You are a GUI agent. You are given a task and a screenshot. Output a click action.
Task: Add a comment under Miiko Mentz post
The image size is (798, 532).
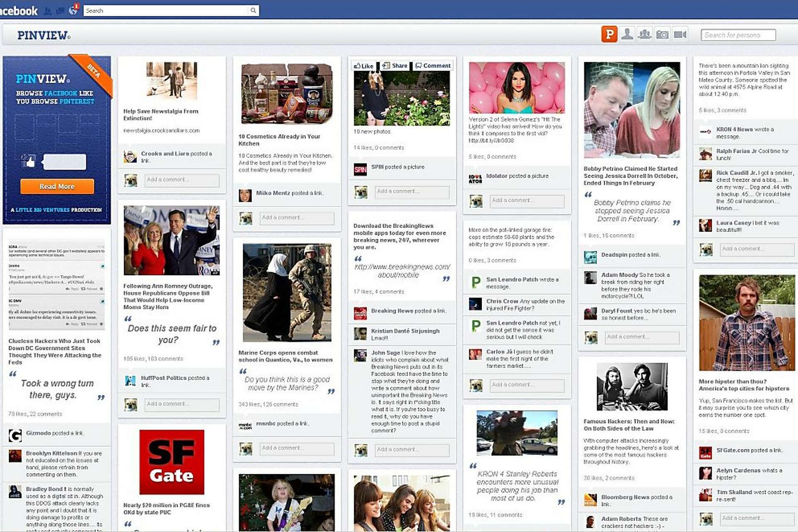coord(297,218)
